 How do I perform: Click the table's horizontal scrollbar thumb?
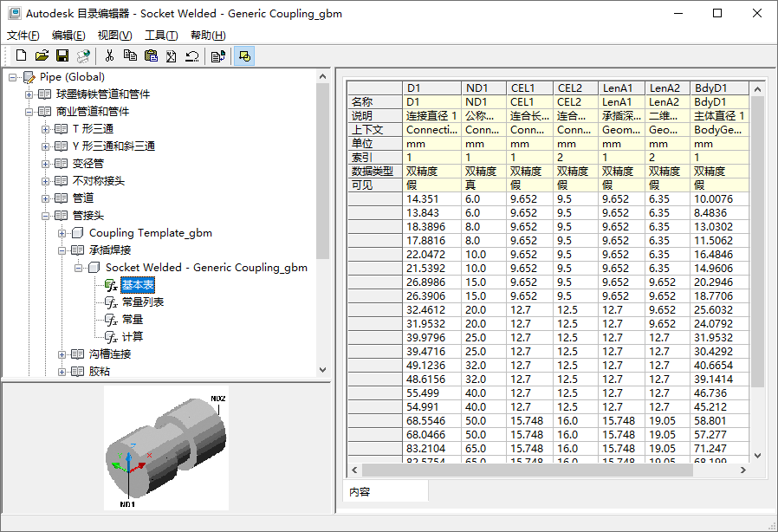[x=528, y=470]
